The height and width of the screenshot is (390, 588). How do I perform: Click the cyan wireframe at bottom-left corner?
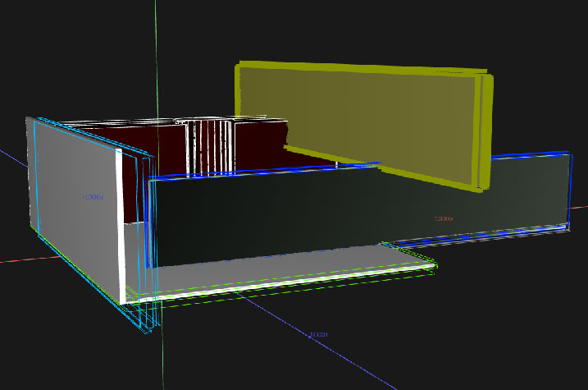point(146,323)
